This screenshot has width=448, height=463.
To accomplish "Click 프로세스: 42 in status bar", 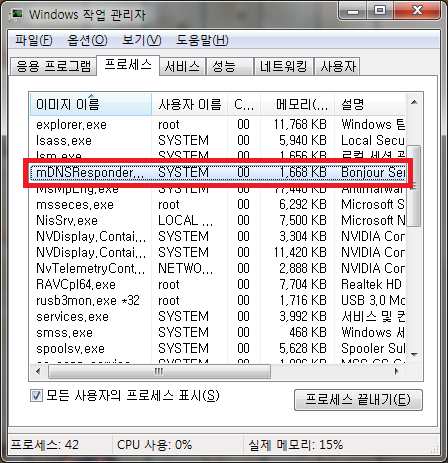I will click(45, 445).
